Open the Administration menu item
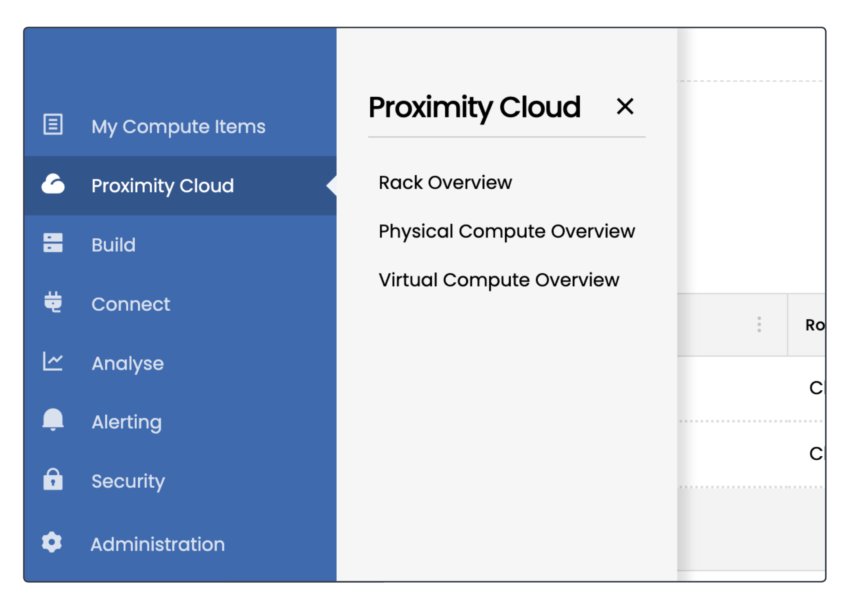 click(158, 544)
